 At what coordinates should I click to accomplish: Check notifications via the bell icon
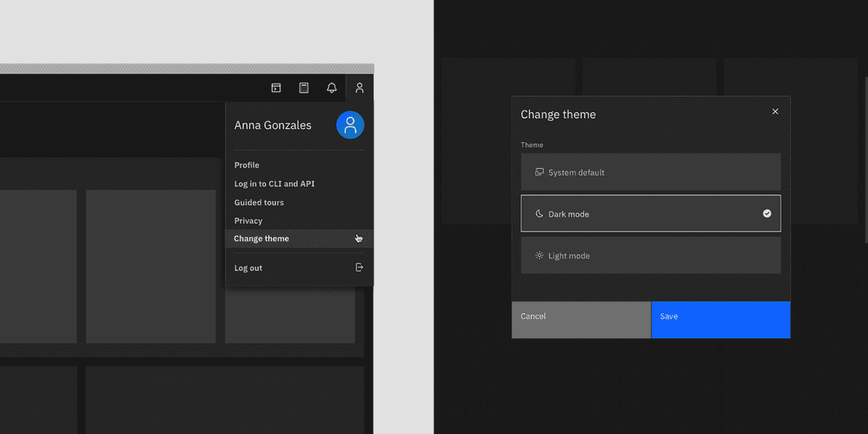(x=332, y=87)
